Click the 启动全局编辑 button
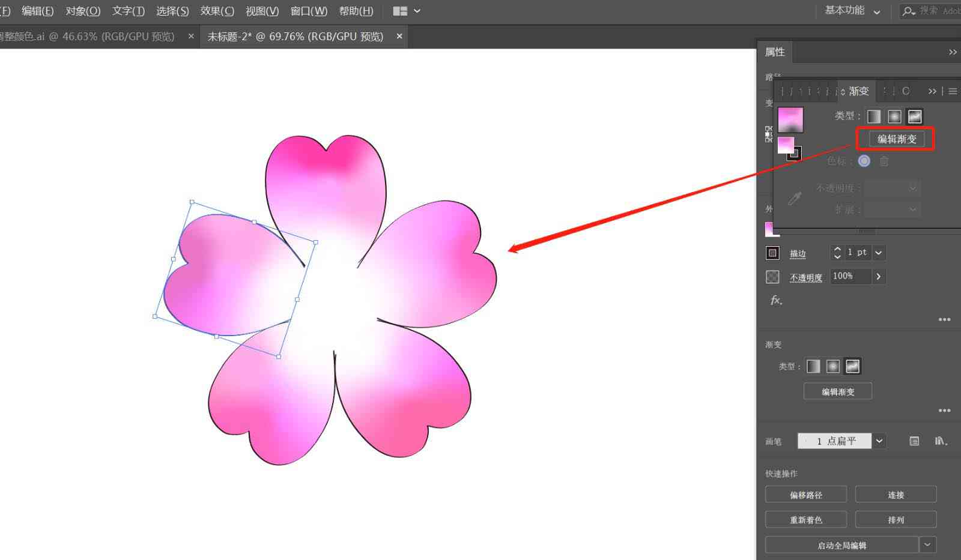961x560 pixels. click(841, 545)
